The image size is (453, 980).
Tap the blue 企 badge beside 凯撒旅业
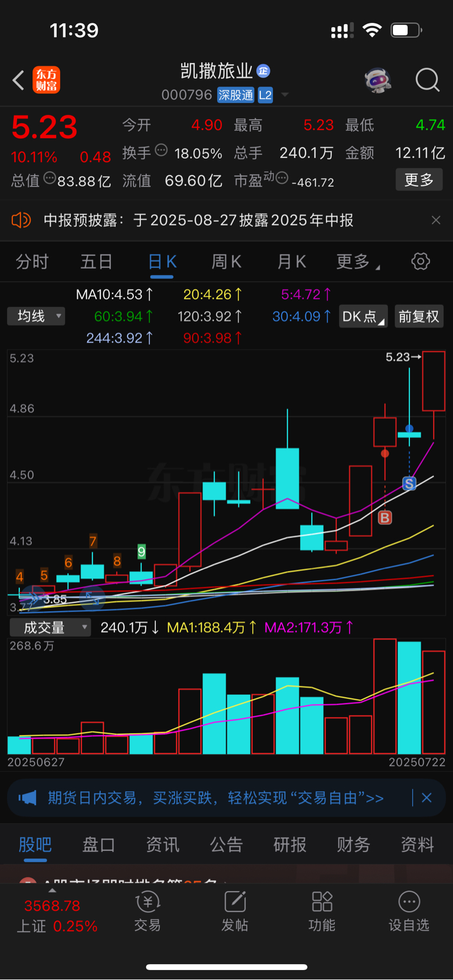(264, 71)
